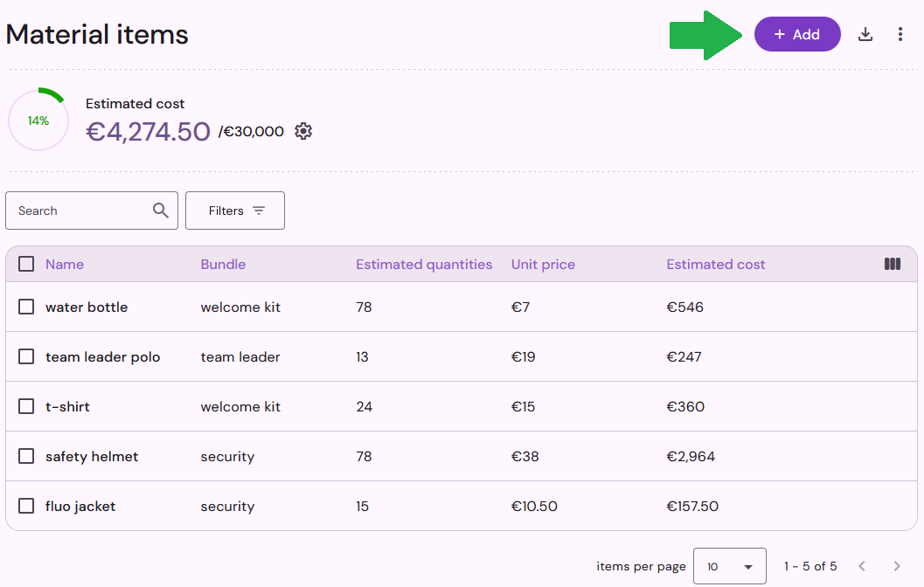924x587 pixels.
Task: Click the Add material item button
Action: [796, 34]
